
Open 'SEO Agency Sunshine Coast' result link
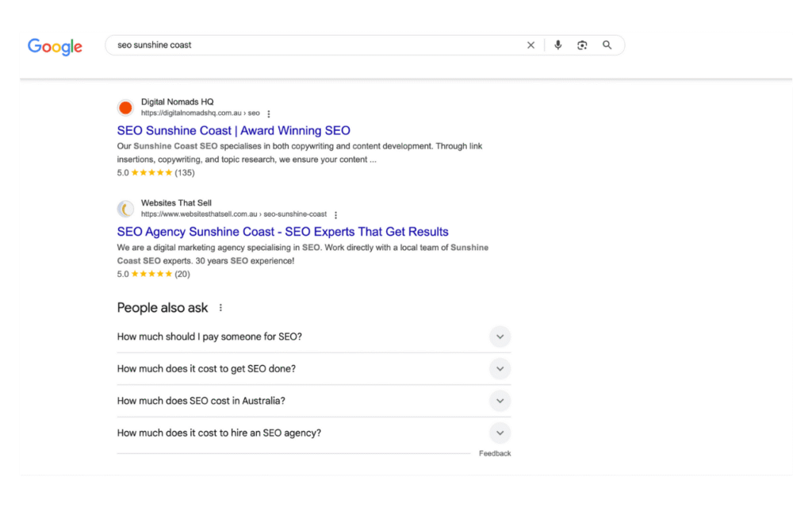click(x=283, y=232)
